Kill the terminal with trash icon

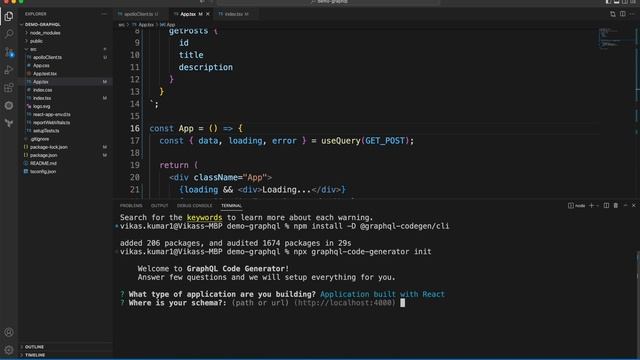point(616,205)
